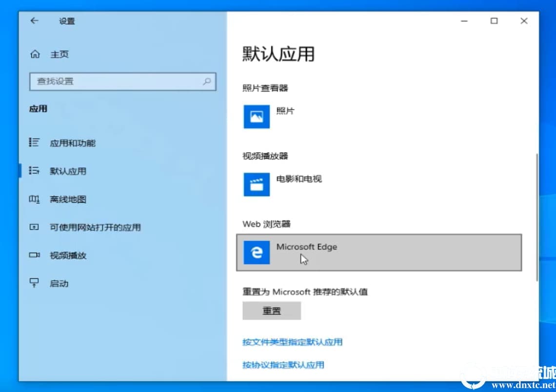Open 应用和功能 section
The image size is (556, 392).
73,143
